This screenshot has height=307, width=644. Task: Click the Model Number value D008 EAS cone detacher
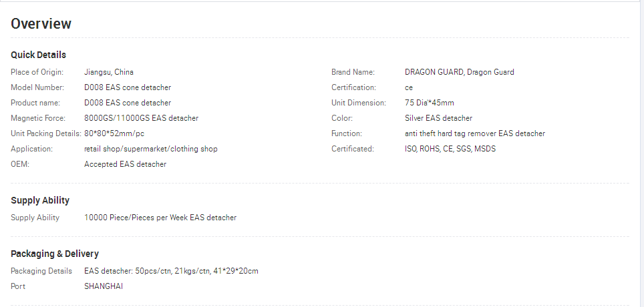click(128, 87)
